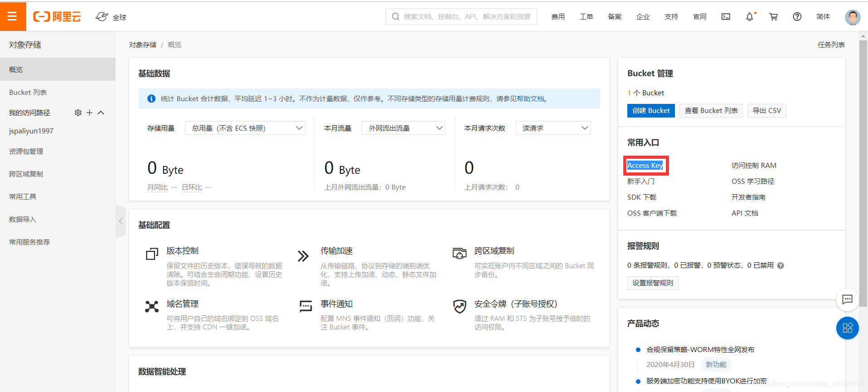Open the notifications bell
This screenshot has height=392, width=868.
tap(750, 17)
